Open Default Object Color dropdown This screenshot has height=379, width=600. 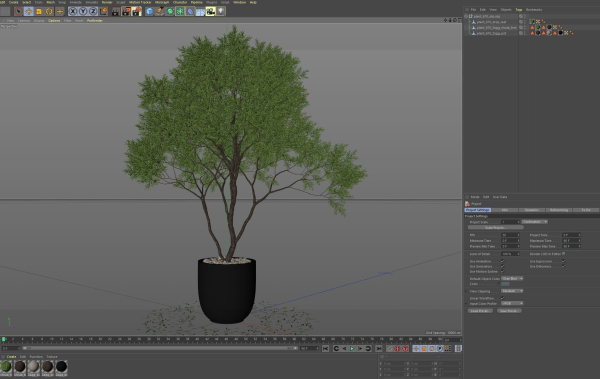(x=512, y=279)
